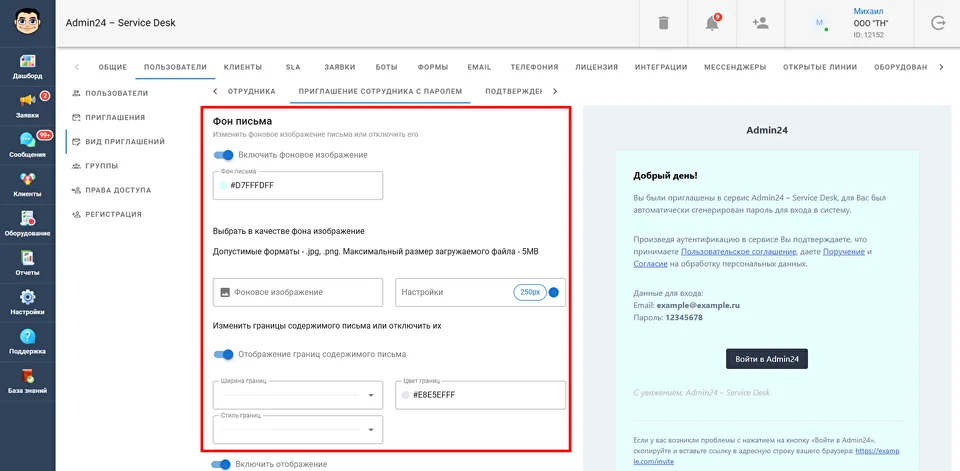This screenshot has width=960, height=471.
Task: Switch to the Открытые линии tab
Action: click(x=820, y=67)
